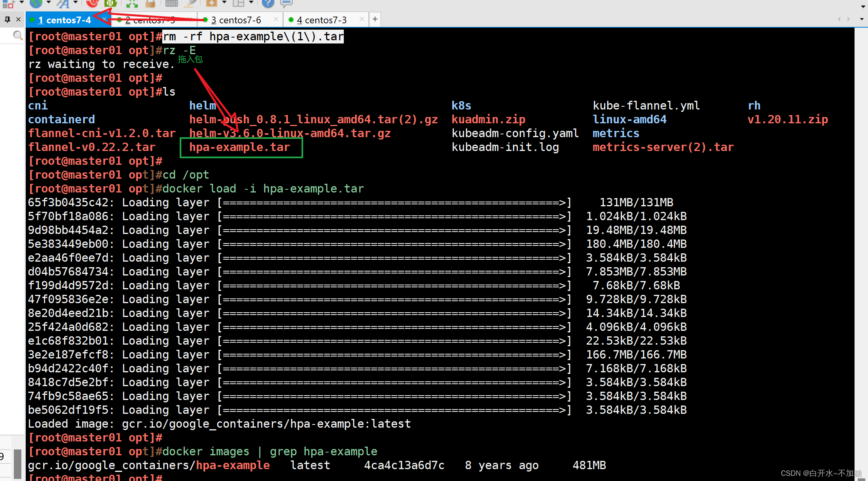
Task: Switch to the 3 centos7-6 tab
Action: pyautogui.click(x=236, y=20)
